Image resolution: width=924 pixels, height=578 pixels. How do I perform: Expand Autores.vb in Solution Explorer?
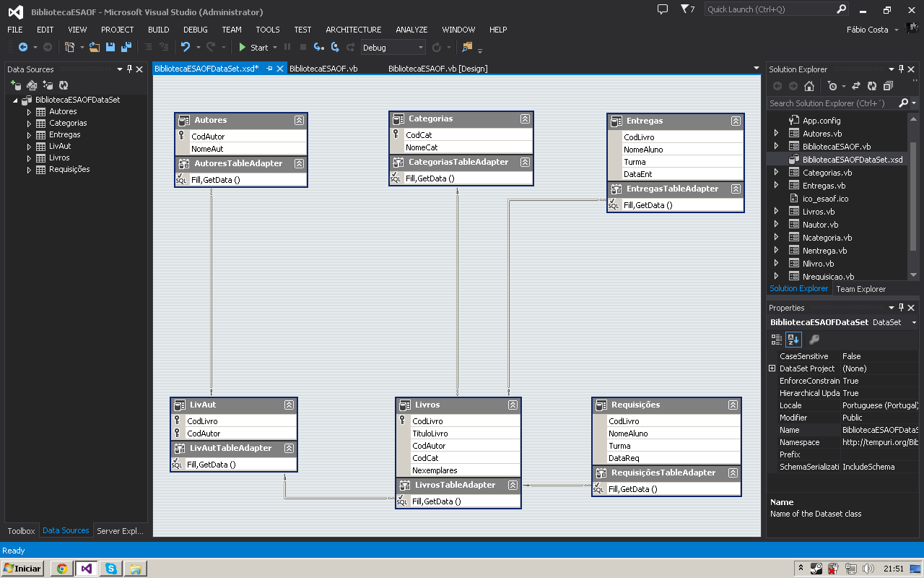tap(777, 134)
